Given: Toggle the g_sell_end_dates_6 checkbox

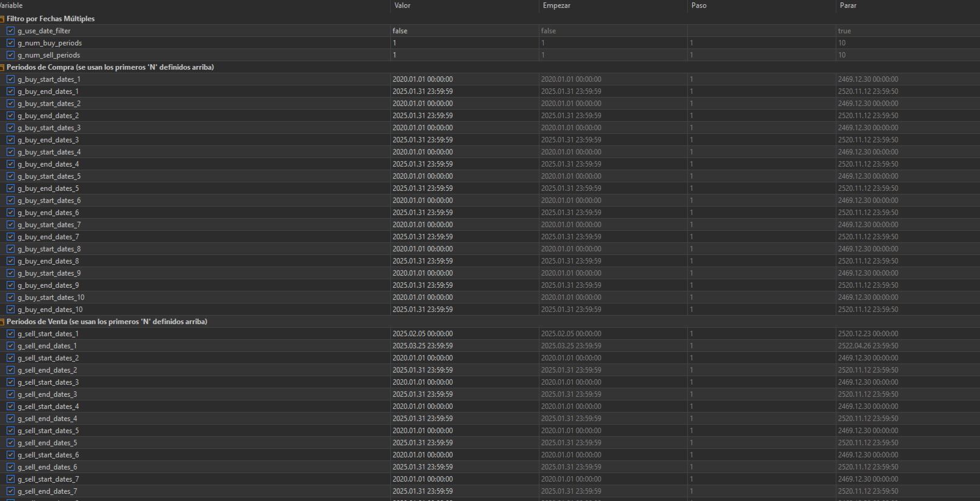Looking at the screenshot, I should (x=10, y=467).
